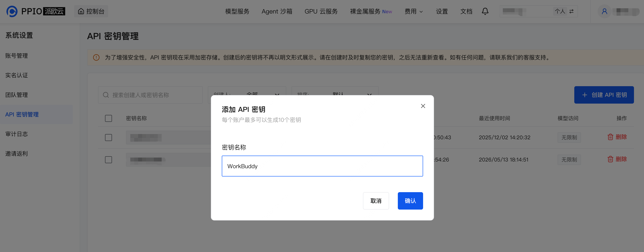The image size is (644, 252).
Task: Click the 添加 API 密钥 dialog title
Action: [x=244, y=109]
